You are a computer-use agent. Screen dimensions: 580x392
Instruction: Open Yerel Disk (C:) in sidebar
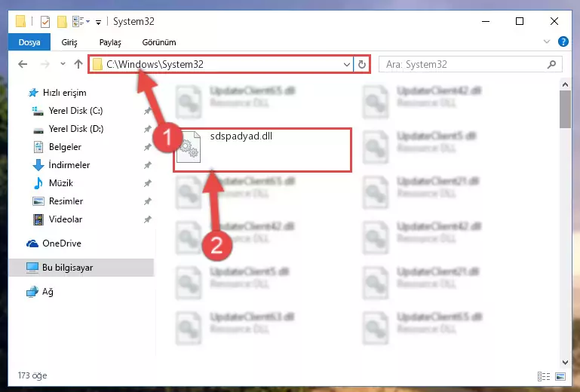point(75,111)
